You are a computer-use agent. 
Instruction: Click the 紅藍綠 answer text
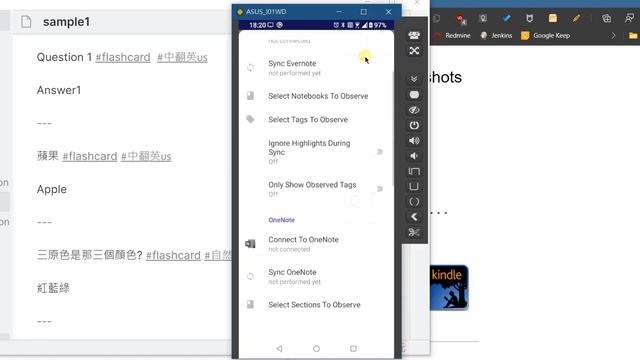pyautogui.click(x=53, y=288)
